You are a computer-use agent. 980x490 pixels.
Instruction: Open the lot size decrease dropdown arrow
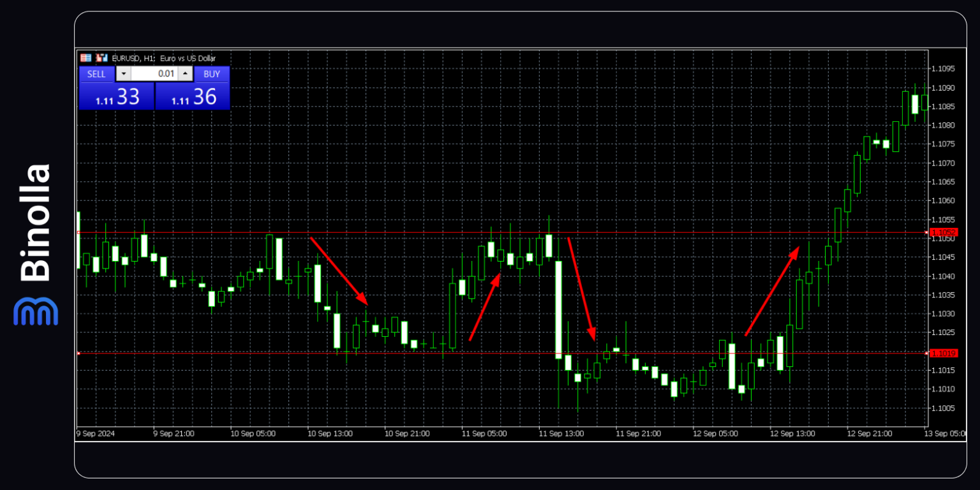click(x=123, y=73)
